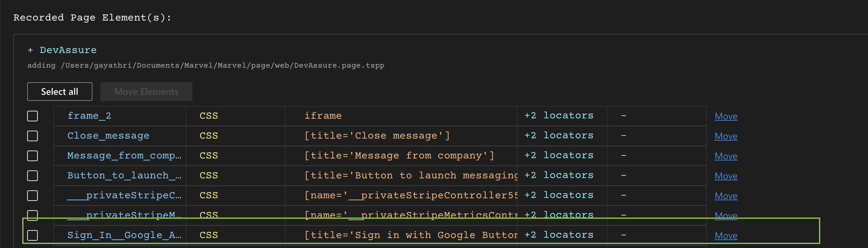Expand +2 locators for Button_to_launch row
868x248 pixels.
coord(559,175)
